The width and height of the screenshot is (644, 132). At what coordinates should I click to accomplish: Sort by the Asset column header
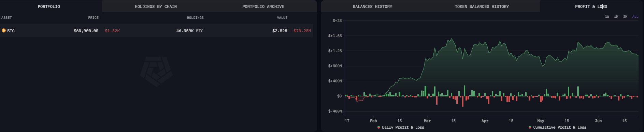[6, 18]
